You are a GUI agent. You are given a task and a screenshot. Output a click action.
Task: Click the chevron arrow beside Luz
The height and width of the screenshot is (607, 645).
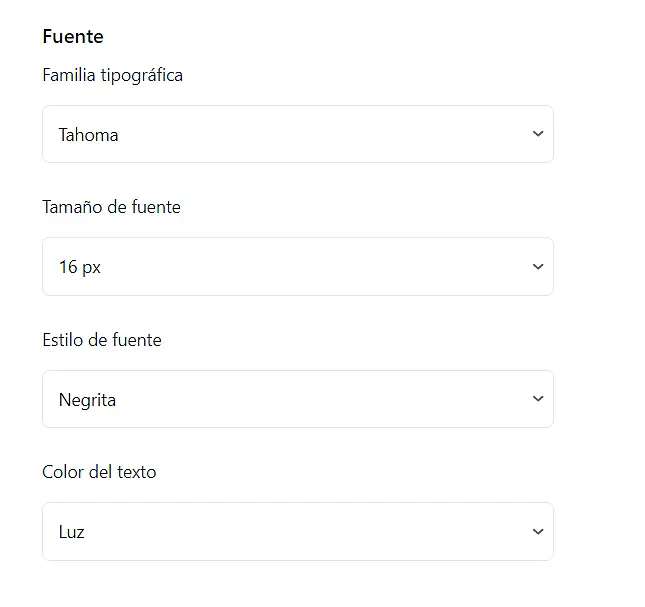(x=537, y=532)
